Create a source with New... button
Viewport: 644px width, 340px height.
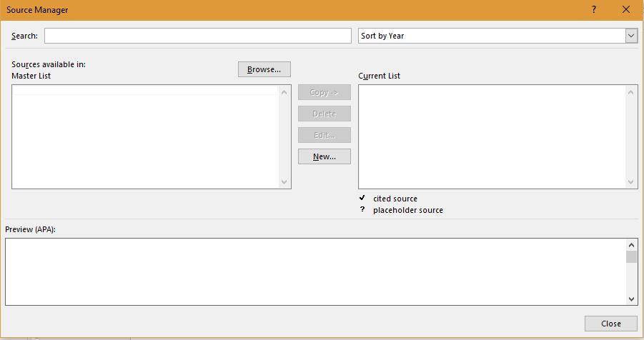[x=324, y=156]
